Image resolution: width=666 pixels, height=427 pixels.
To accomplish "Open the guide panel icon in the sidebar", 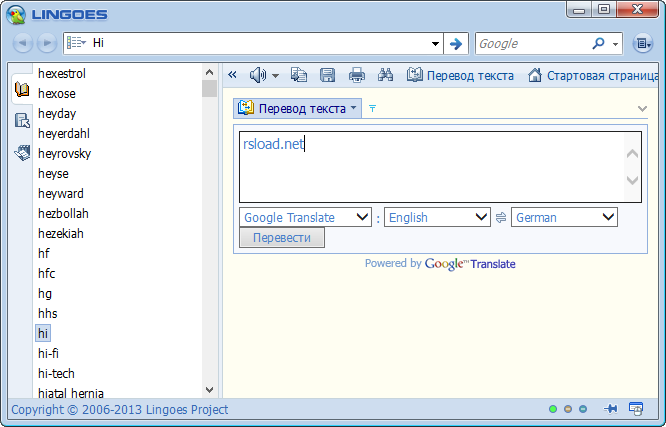I will pyautogui.click(x=22, y=121).
